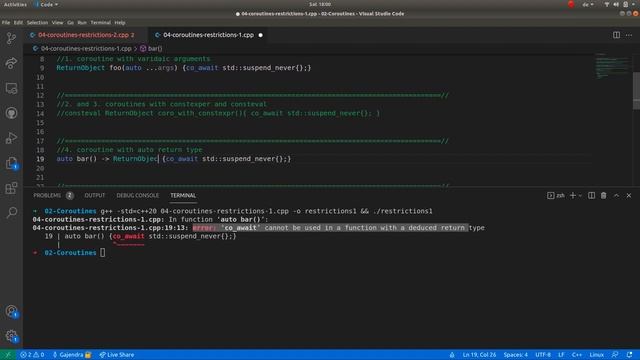Open the GitHub view in activity bar
The image size is (640, 360).
tap(11, 113)
